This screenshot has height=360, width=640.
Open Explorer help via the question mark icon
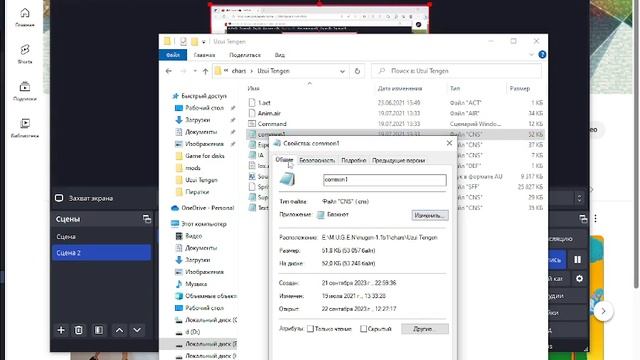pyautogui.click(x=542, y=55)
